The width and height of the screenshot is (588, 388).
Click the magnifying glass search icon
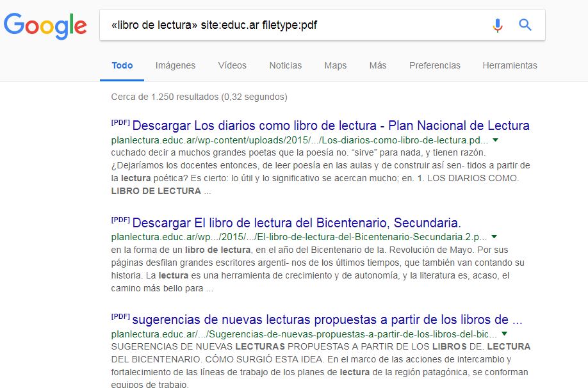click(525, 26)
